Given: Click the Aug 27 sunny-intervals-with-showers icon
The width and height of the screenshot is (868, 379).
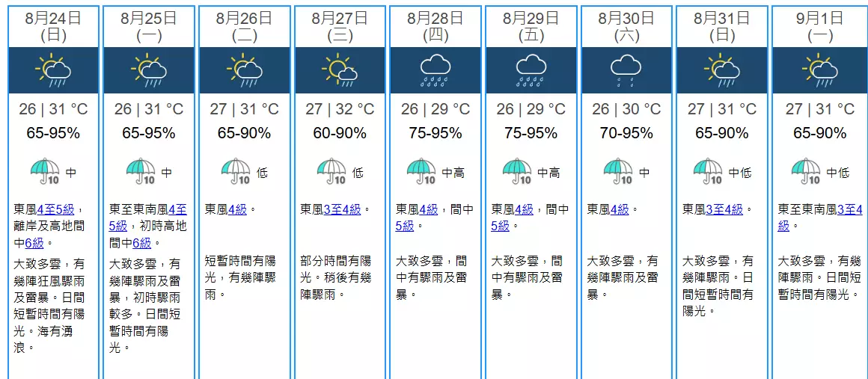Looking at the screenshot, I should 340,70.
